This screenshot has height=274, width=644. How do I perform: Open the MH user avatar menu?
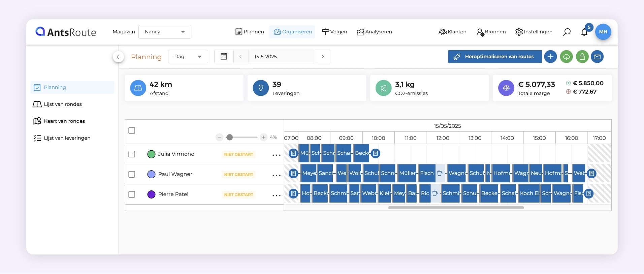[x=603, y=32]
